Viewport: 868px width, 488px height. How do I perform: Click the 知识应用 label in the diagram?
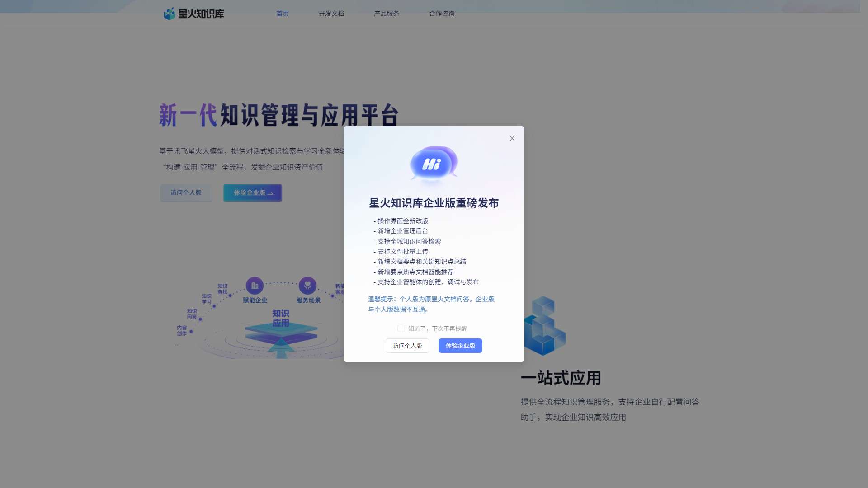281,318
